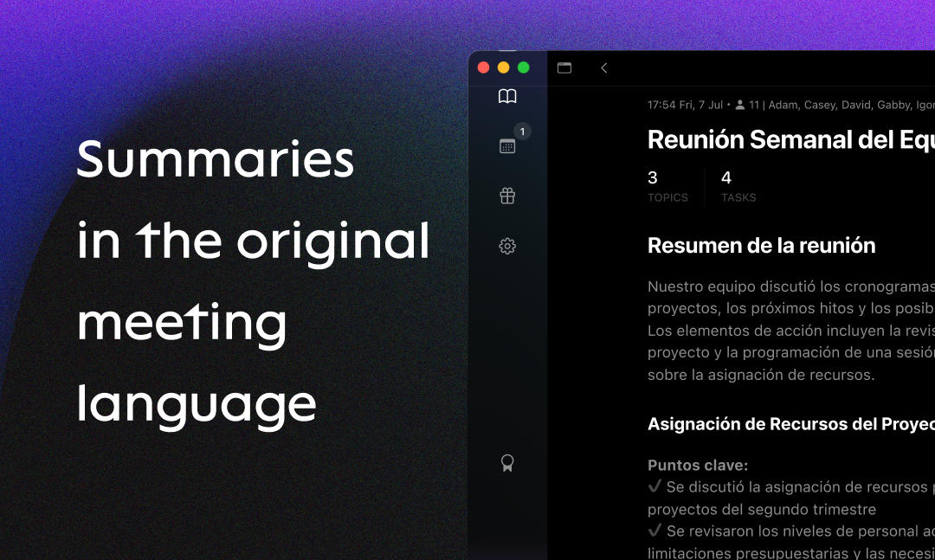Viewport: 935px width, 560px height.
Task: Open the library book icon in sidebar
Action: pyautogui.click(x=507, y=96)
